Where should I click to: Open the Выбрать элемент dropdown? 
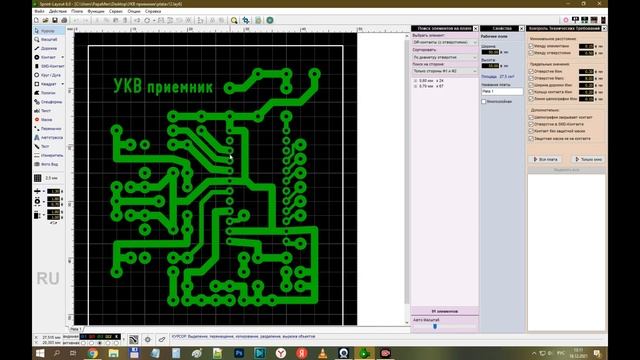click(x=444, y=42)
